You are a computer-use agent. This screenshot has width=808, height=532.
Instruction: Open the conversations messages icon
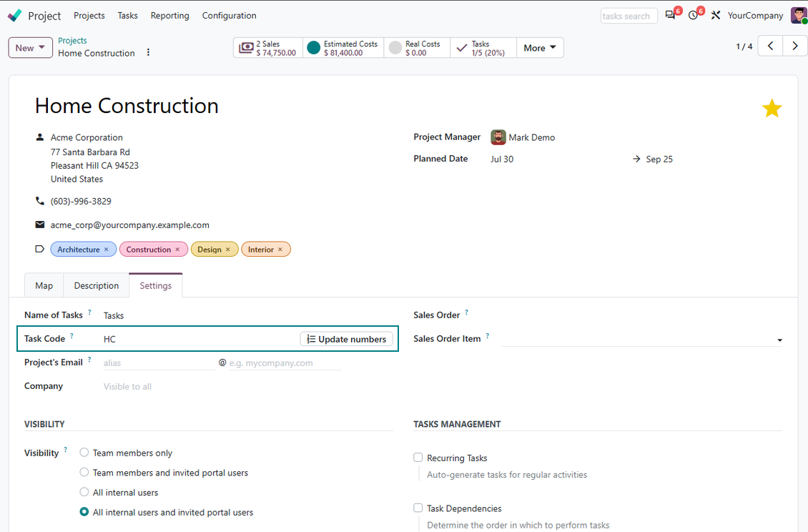tap(670, 16)
